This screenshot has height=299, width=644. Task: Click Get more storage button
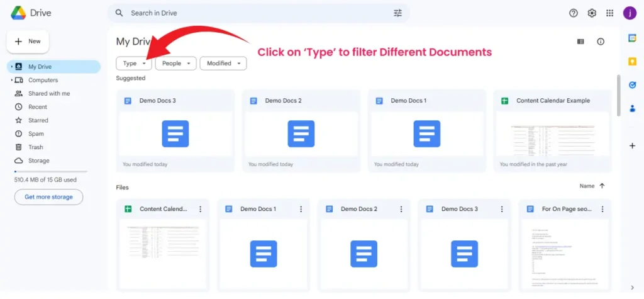click(48, 197)
